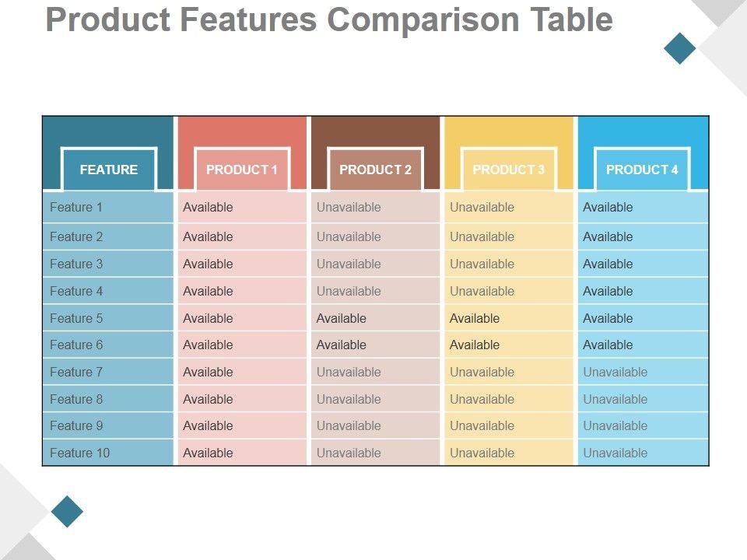
Task: Select Product 3's Unavailable cell for Feature 10
Action: tap(482, 453)
